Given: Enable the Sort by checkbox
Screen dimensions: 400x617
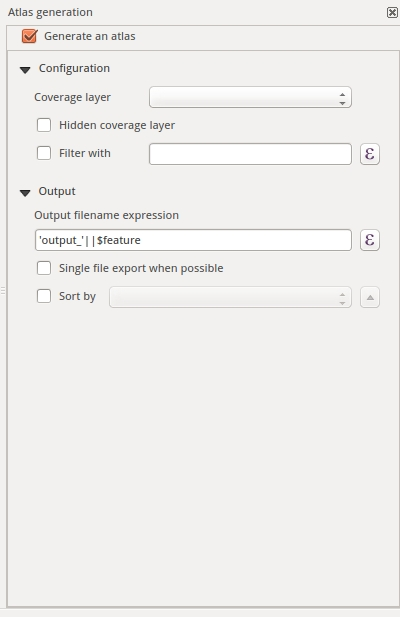Looking at the screenshot, I should 44,296.
